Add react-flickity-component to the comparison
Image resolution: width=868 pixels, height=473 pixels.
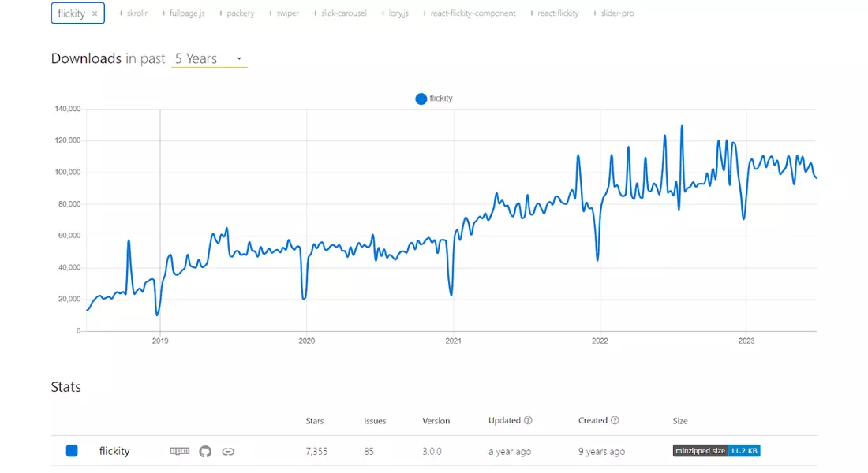469,13
